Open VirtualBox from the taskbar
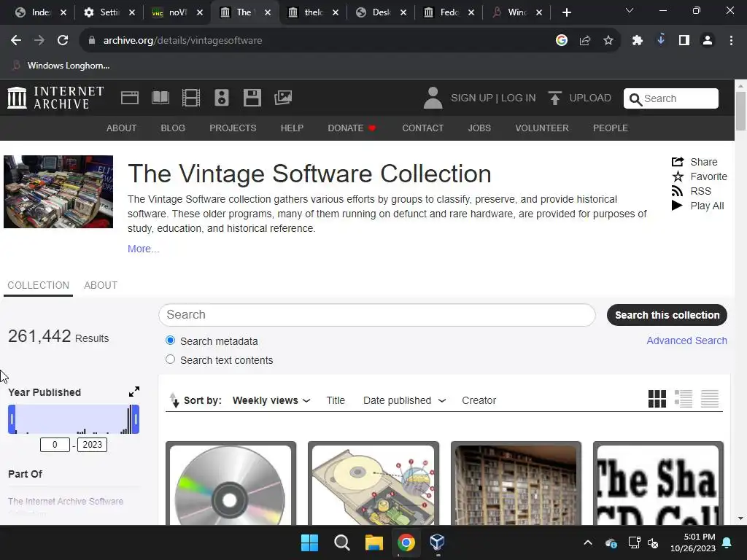This screenshot has height=560, width=747. [437, 542]
